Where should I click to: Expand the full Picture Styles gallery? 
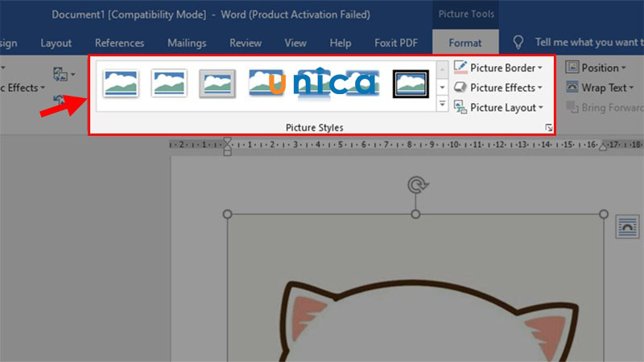click(442, 105)
